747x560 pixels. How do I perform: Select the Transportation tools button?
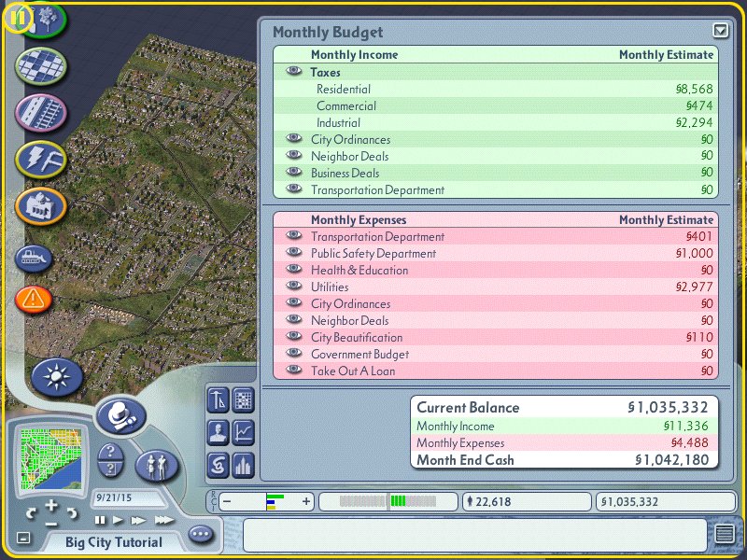point(41,112)
